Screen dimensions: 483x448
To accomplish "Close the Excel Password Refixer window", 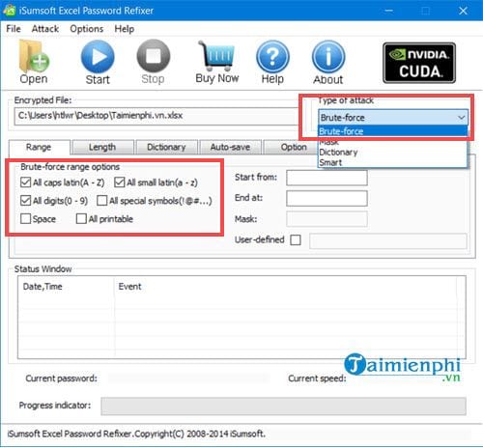I will point(463,11).
